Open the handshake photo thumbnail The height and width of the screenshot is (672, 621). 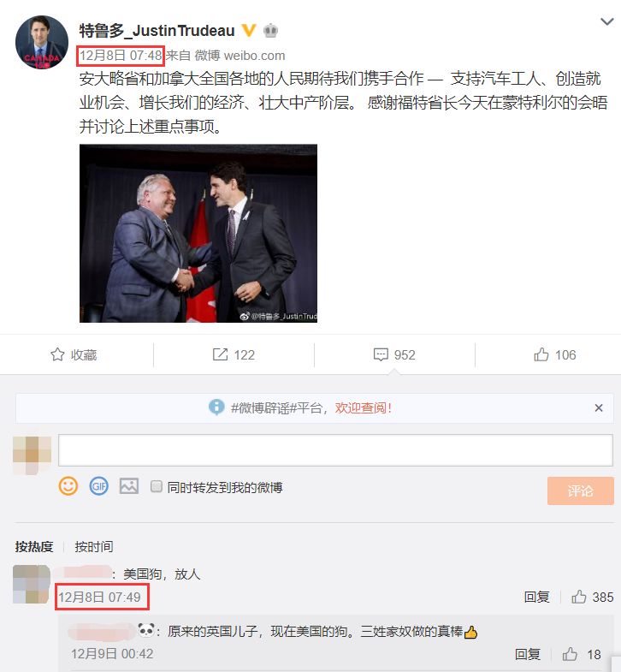198,233
